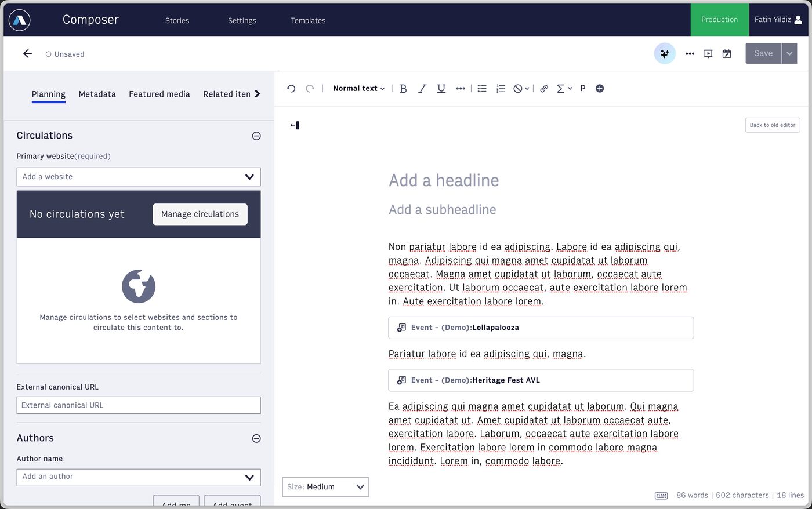Switch to the Planning tab
The image size is (812, 509).
[x=49, y=94]
